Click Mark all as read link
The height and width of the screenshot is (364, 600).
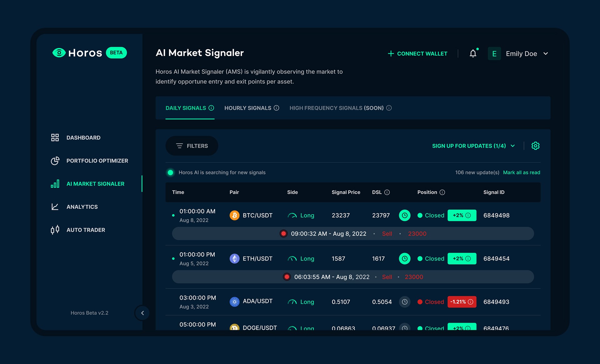(521, 172)
